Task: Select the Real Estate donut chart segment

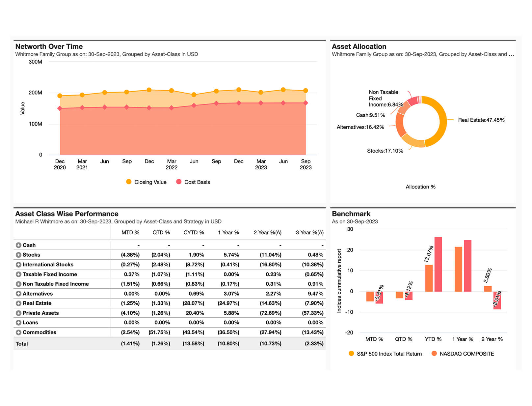Action: click(x=442, y=122)
